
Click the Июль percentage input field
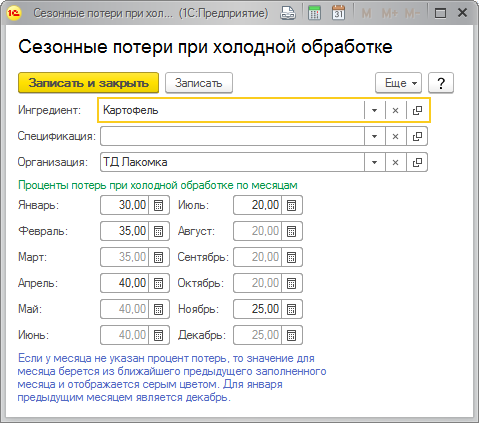coord(257,205)
